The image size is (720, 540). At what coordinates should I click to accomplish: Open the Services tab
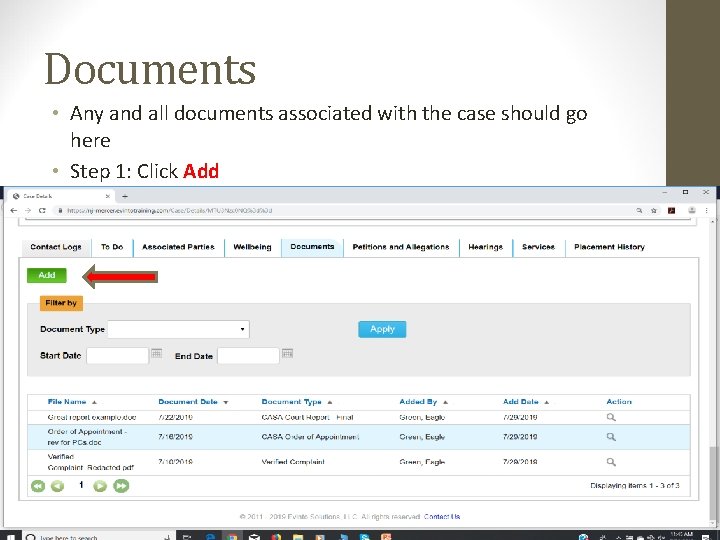pyautogui.click(x=539, y=247)
